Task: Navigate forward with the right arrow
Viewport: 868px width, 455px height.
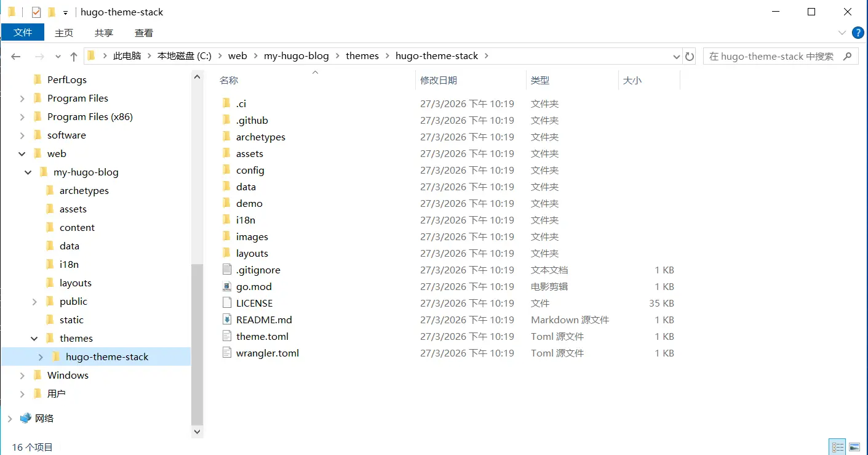Action: tap(39, 56)
